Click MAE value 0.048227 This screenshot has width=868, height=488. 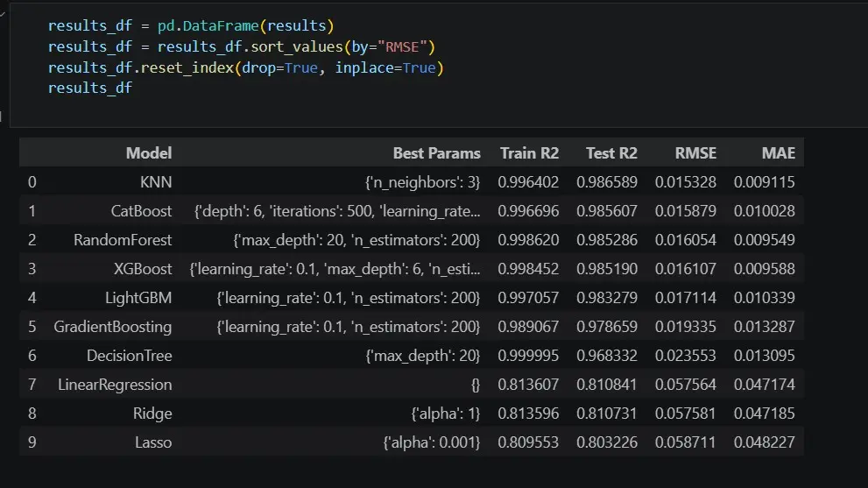point(765,442)
